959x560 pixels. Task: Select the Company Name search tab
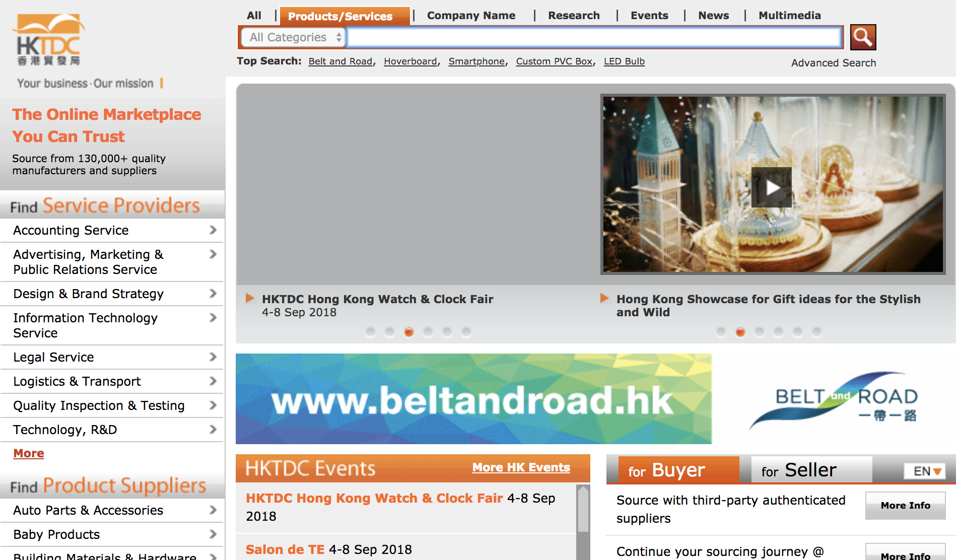click(x=471, y=16)
